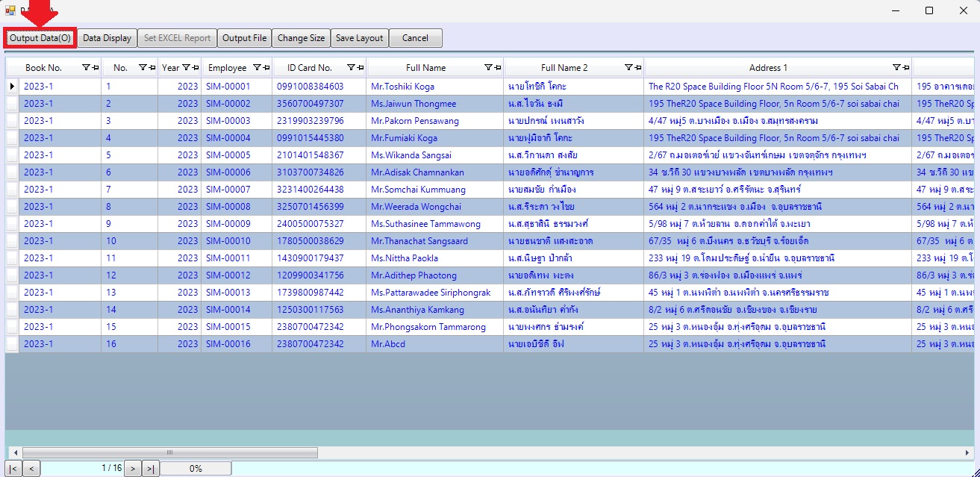Click the Cancel button
Screen dimensions: 980x477
(x=415, y=38)
